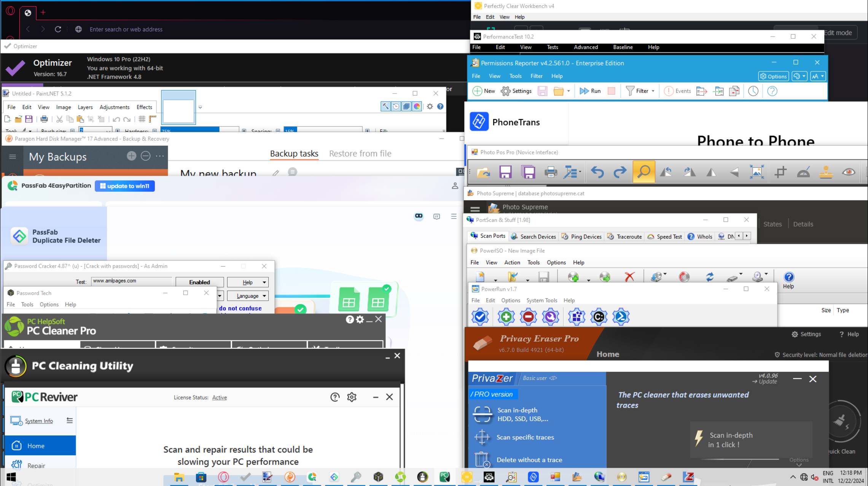Expand open folder dropdown in Permissions Reporter

click(x=569, y=91)
